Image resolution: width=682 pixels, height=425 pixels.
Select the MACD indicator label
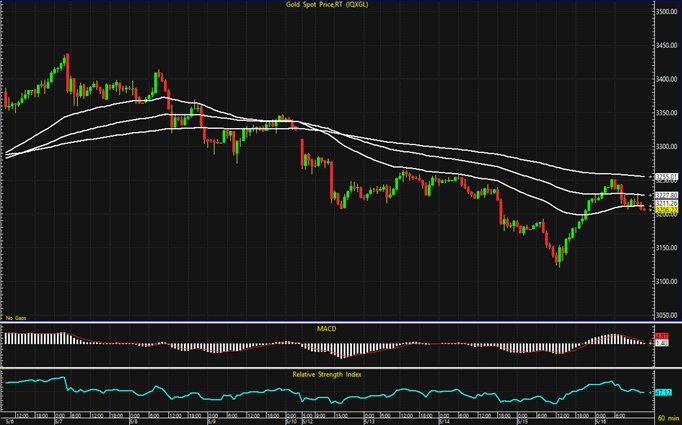pyautogui.click(x=339, y=326)
